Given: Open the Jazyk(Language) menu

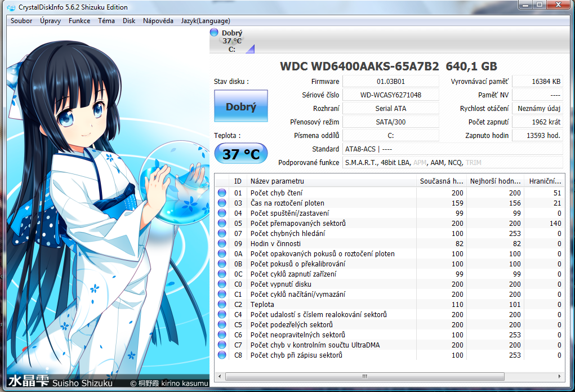Looking at the screenshot, I should tap(206, 21).
